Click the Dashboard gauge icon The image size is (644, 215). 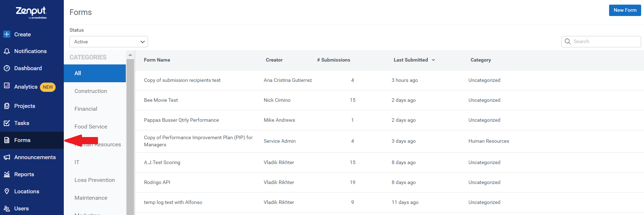[x=7, y=68]
